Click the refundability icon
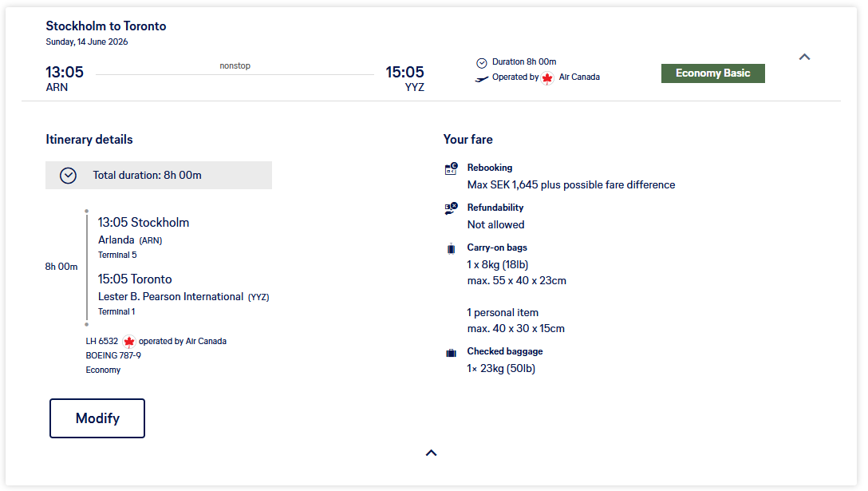Viewport: 868px width, 491px height. 451,208
